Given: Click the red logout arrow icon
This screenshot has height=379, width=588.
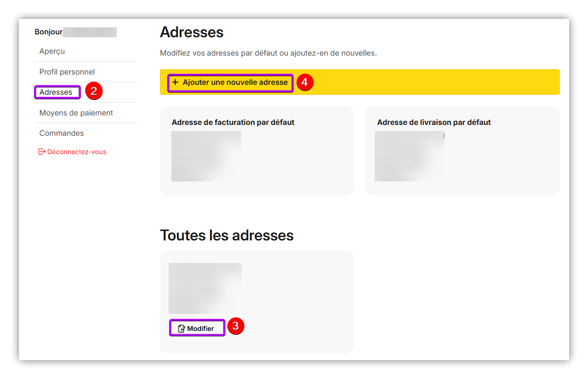Looking at the screenshot, I should tap(42, 152).
